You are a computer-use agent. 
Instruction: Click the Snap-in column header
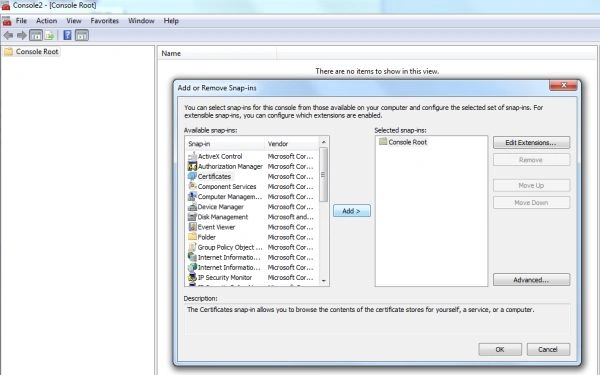coord(225,144)
